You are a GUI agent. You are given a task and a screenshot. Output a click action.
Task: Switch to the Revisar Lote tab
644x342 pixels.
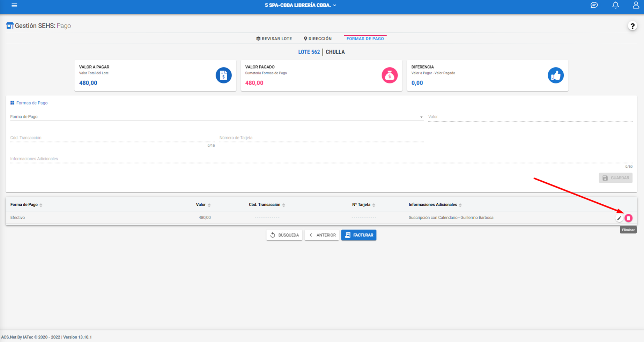274,39
